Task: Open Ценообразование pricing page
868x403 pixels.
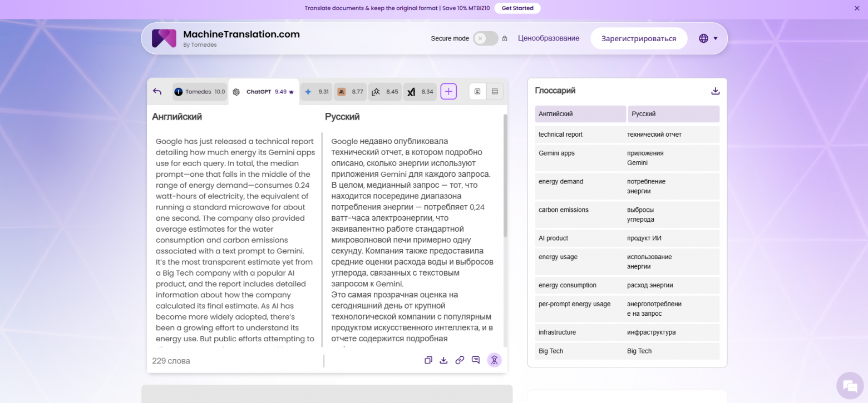Action: coord(549,38)
